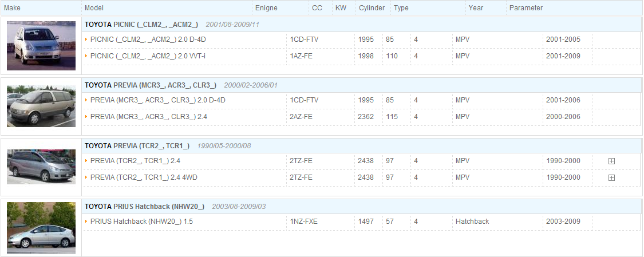Select PICNIC 2.0 VVT-i model link

tap(148, 56)
